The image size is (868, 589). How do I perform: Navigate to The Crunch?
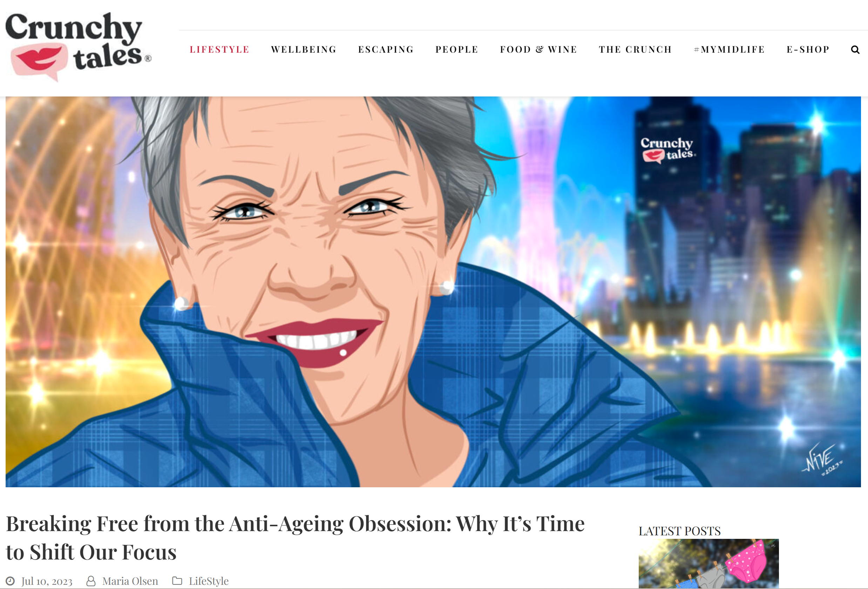click(x=635, y=50)
